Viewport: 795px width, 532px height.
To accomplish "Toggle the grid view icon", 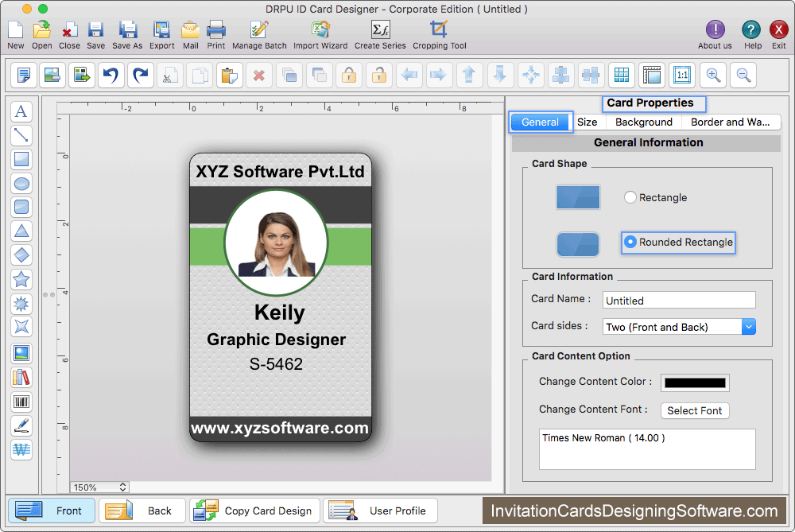I will (622, 76).
